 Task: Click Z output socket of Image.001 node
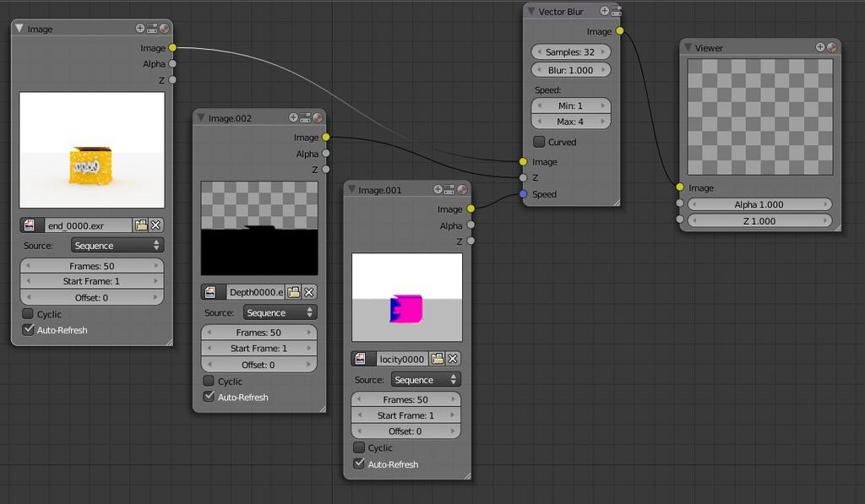(x=471, y=241)
